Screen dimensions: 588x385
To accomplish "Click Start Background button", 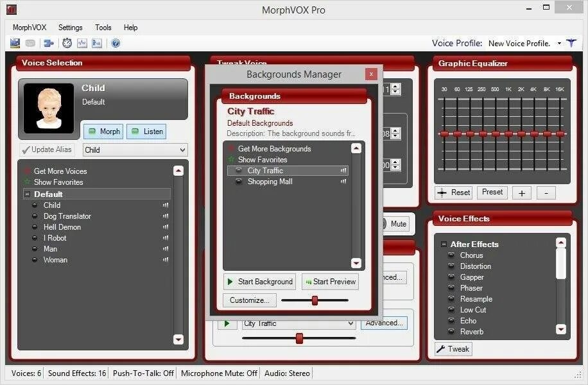I will tap(260, 282).
